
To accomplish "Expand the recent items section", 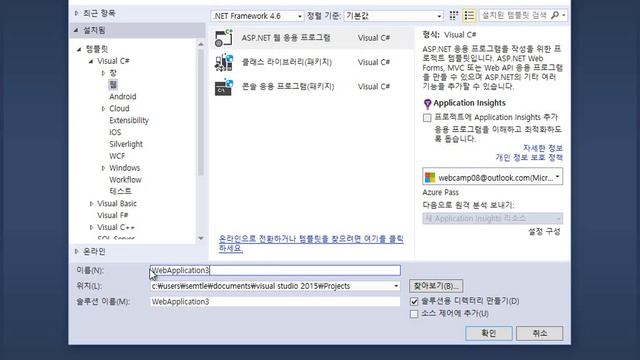I will point(76,13).
